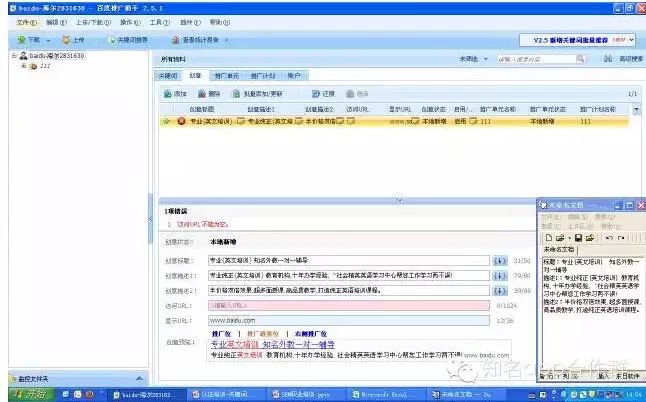This screenshot has width=646, height=402.
Task: Open the 上传/下载 menu
Action: (93, 22)
